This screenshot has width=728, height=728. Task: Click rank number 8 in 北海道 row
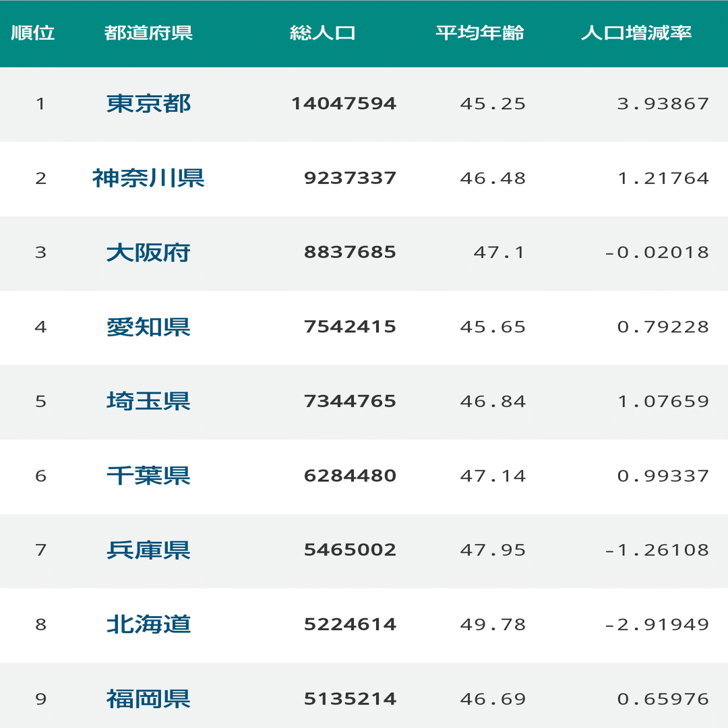pyautogui.click(x=41, y=624)
